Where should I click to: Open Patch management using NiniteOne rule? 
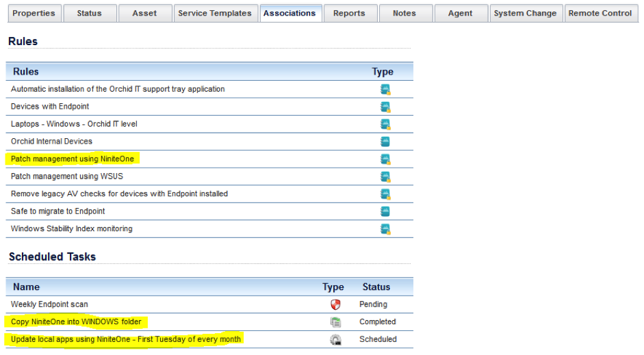[x=73, y=159]
